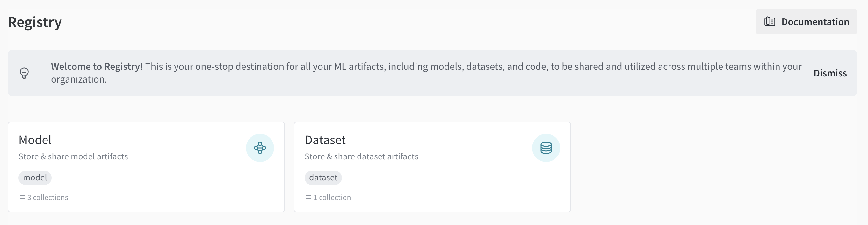Click the book icon beside Documentation
Screen dimensions: 868x225
tap(770, 22)
